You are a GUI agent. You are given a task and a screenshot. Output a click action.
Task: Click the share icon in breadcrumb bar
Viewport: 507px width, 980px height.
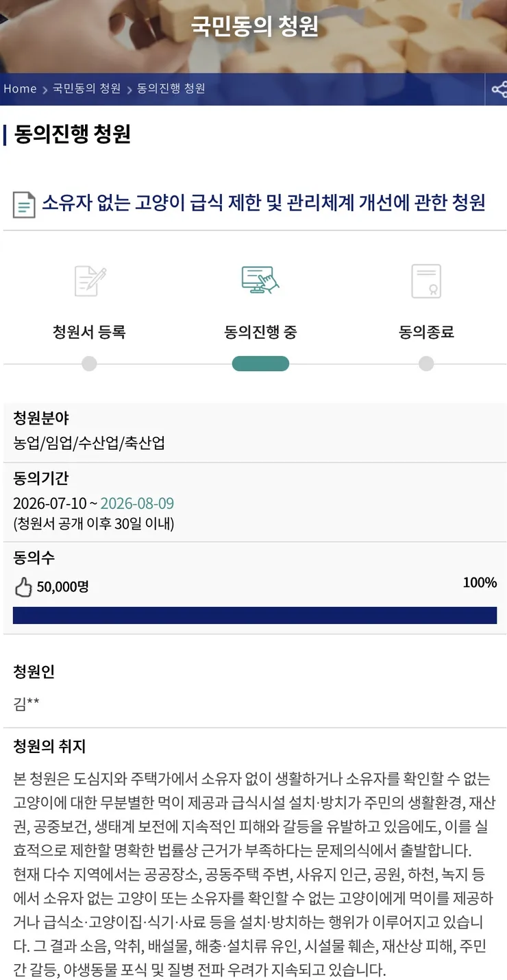(x=497, y=89)
